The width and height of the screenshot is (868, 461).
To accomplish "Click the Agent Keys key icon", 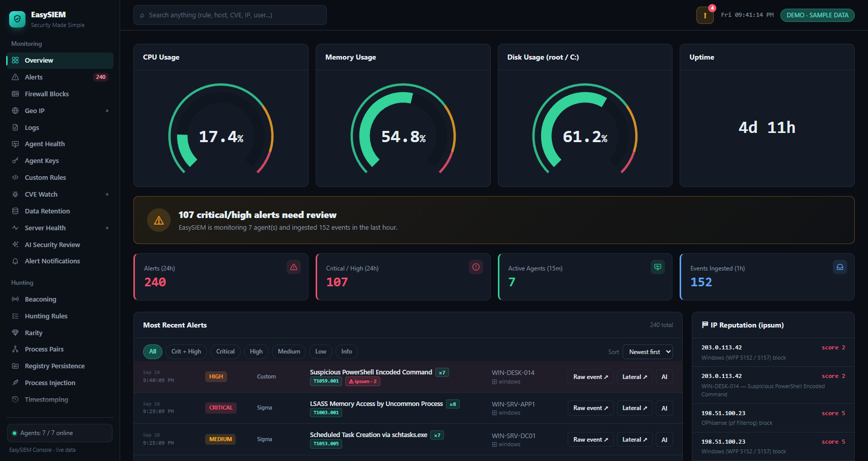I will (15, 160).
